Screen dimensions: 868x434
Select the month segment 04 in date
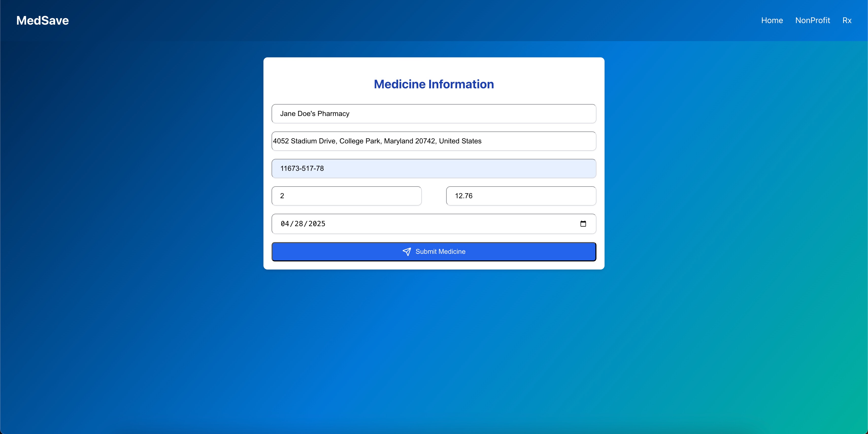click(x=285, y=224)
